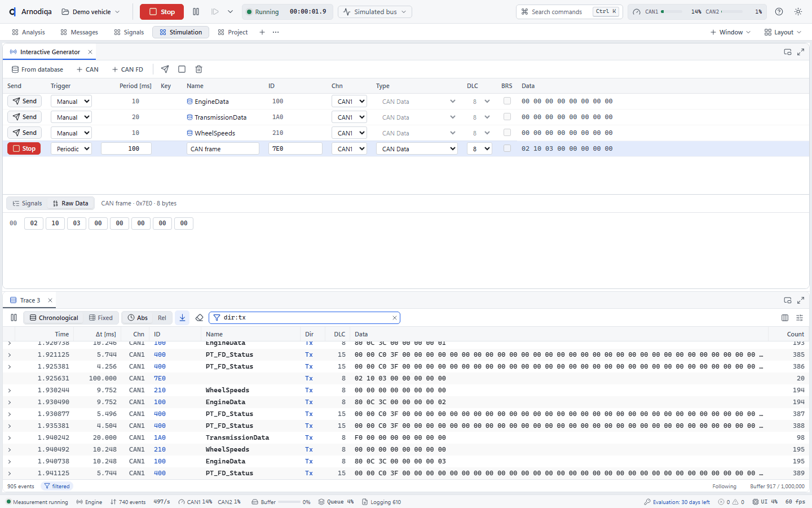Open Trigger dropdown for EngineData row
Screen dimensions: 812x508
[x=71, y=102]
